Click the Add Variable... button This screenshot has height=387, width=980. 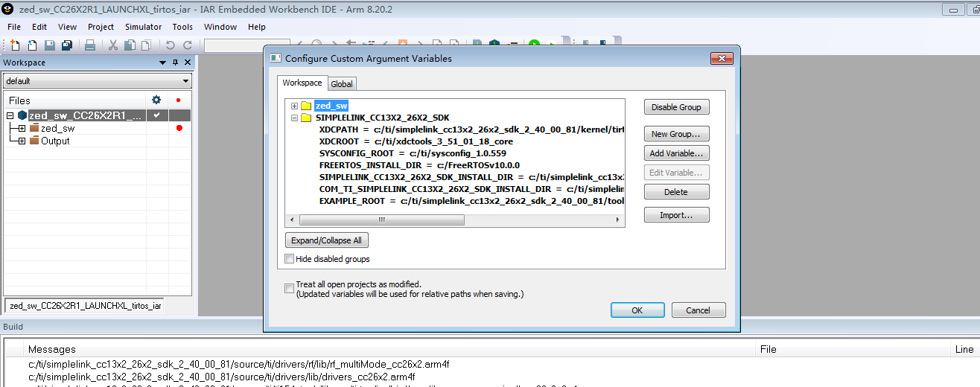pos(676,153)
